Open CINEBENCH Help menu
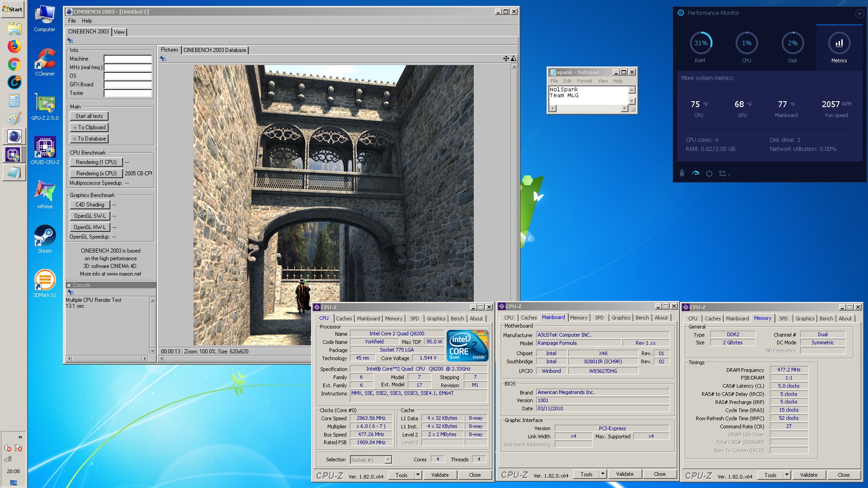The width and height of the screenshot is (868, 488). [87, 21]
